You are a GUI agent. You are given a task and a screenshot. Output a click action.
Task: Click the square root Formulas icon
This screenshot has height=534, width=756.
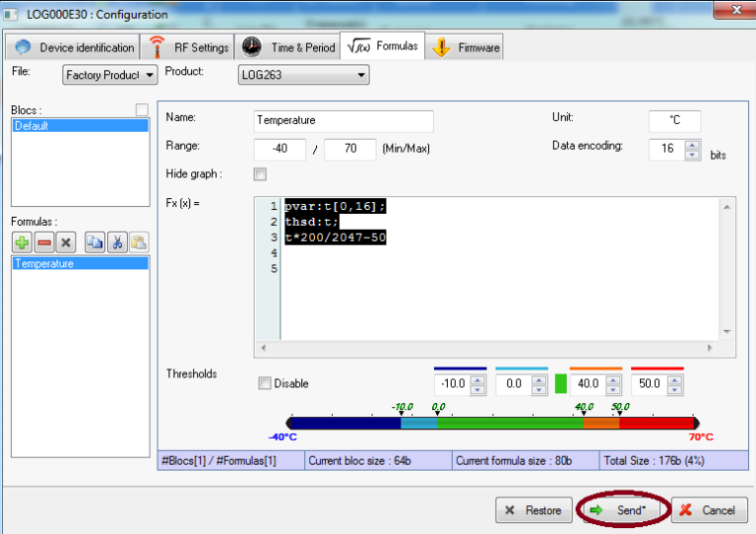(358, 46)
